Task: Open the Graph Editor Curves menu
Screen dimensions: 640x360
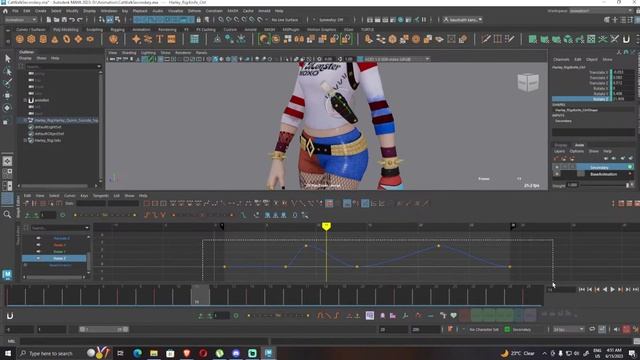Action: tap(70, 196)
